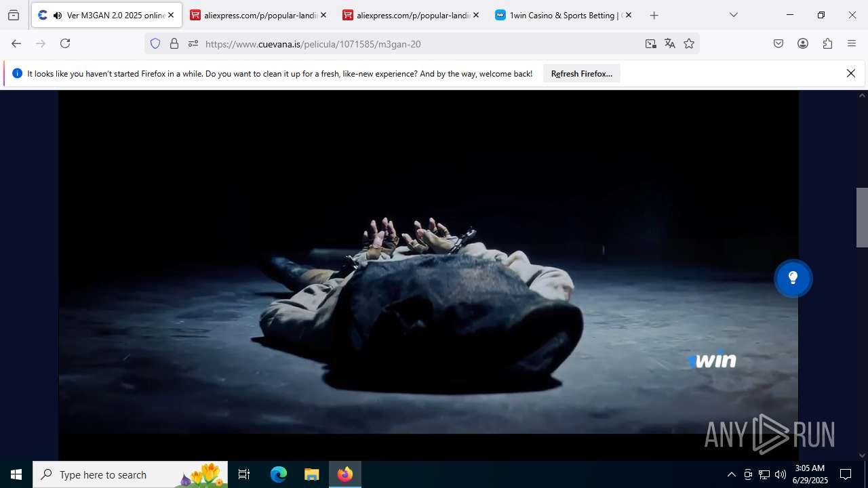Image resolution: width=868 pixels, height=488 pixels.
Task: Open the Windows Start menu
Action: 16,474
